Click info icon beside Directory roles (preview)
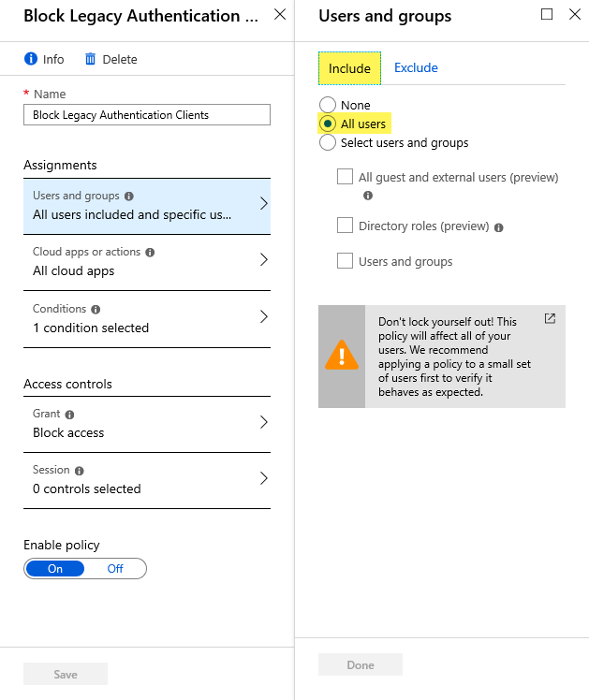The image size is (589, 700). (499, 227)
